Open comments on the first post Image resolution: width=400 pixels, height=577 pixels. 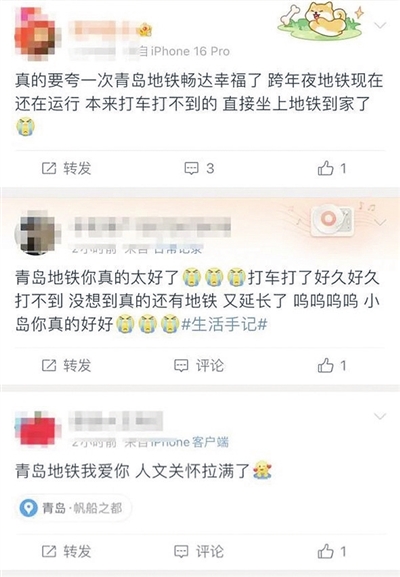point(199,168)
